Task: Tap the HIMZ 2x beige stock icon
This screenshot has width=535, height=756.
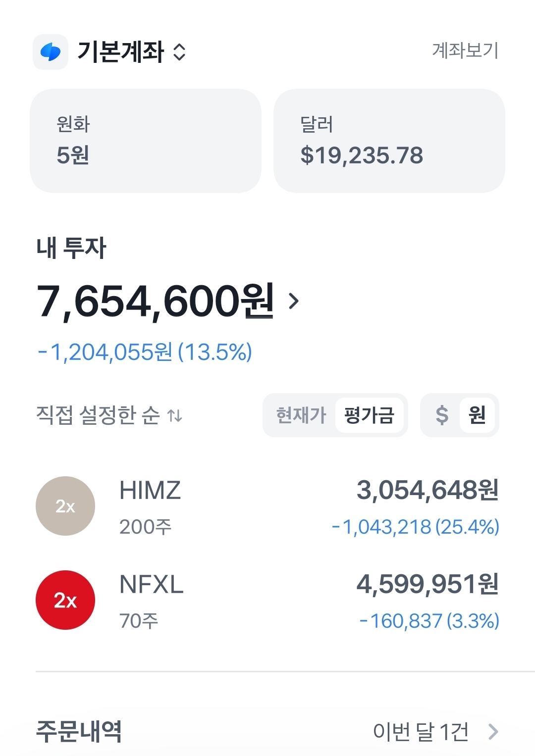Action: (65, 506)
